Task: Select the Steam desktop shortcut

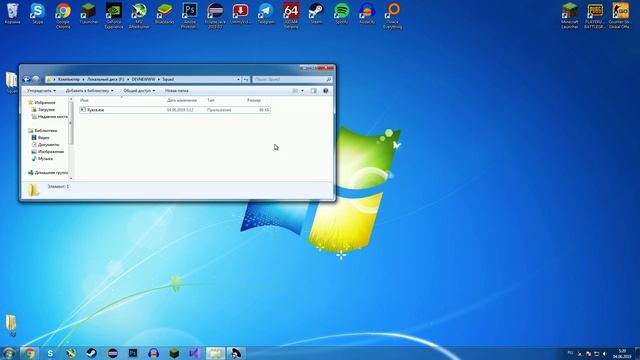Action: (316, 14)
